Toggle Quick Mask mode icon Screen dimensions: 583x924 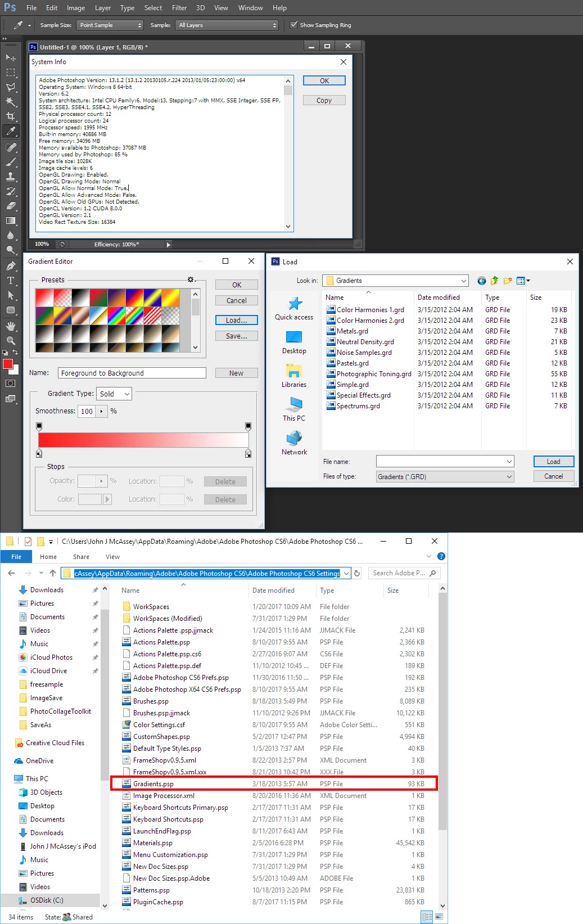[x=11, y=384]
